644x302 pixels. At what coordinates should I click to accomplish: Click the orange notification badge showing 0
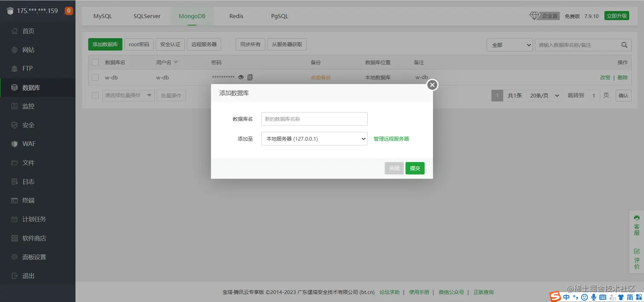point(69,11)
